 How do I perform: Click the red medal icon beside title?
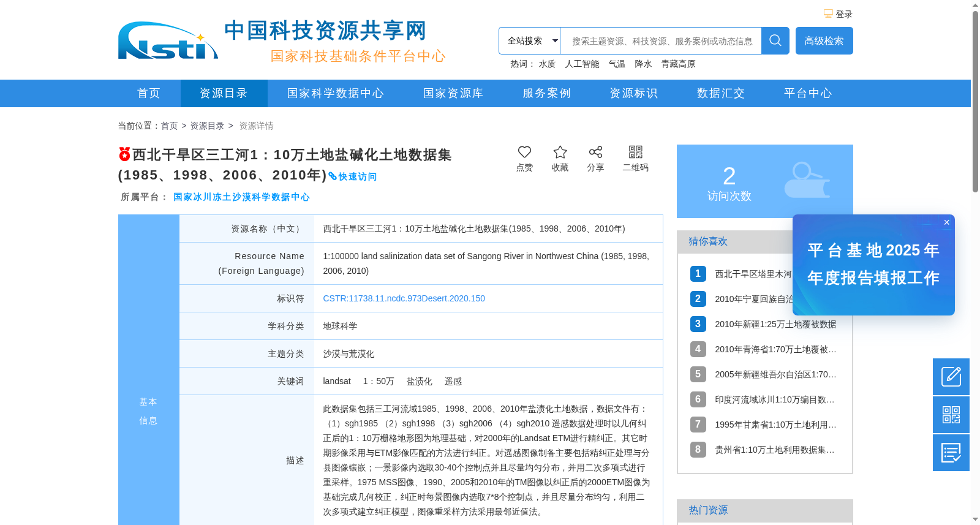pos(124,154)
